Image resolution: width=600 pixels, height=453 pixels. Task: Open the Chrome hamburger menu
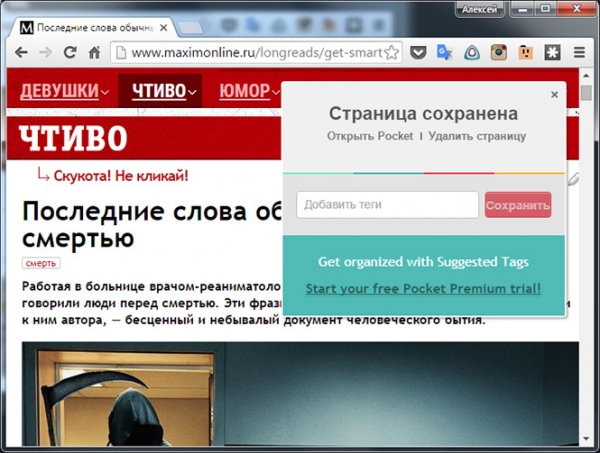tap(580, 52)
